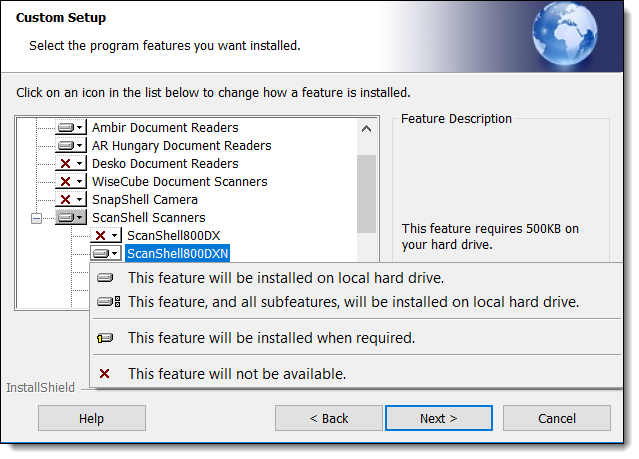639x459 pixels.
Task: Open the WiseCube Document Scanners red X dropdown
Action: (x=71, y=181)
